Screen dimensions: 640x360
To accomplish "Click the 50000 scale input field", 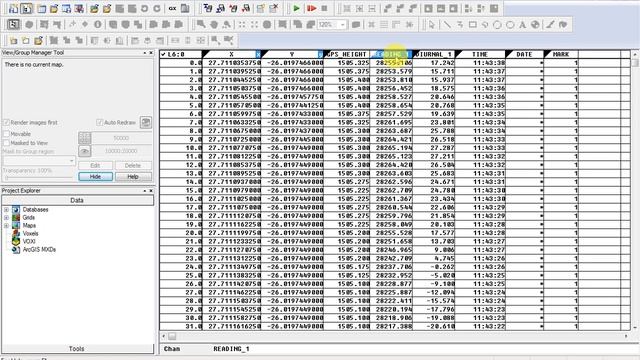I will click(122, 138).
